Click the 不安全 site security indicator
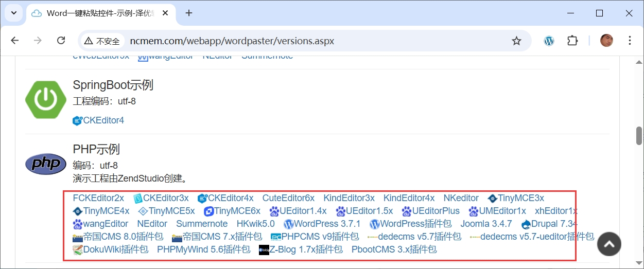Viewport: 644px width, 269px height. point(103,41)
